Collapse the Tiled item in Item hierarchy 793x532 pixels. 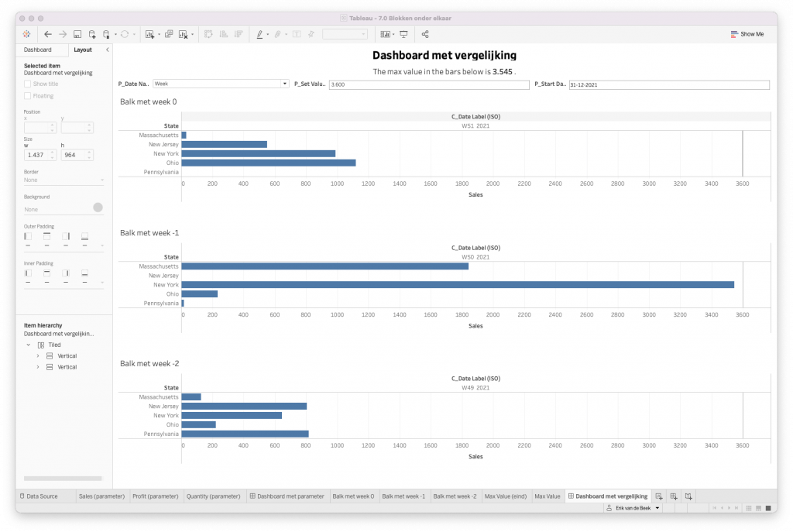pyautogui.click(x=29, y=345)
